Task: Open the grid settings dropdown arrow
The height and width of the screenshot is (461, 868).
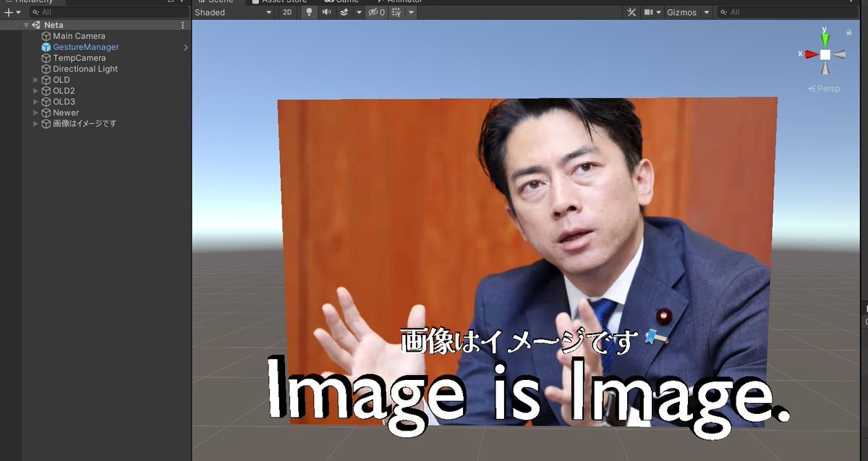Action: (x=411, y=12)
